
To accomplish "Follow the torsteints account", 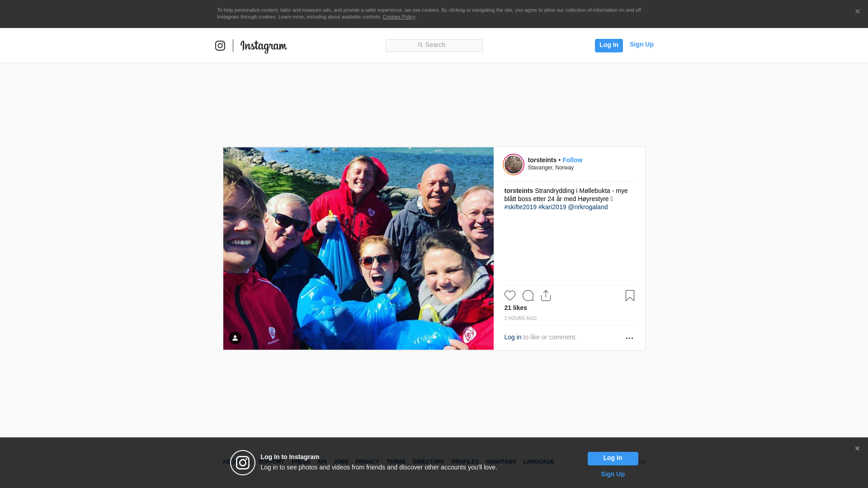I will (572, 160).
